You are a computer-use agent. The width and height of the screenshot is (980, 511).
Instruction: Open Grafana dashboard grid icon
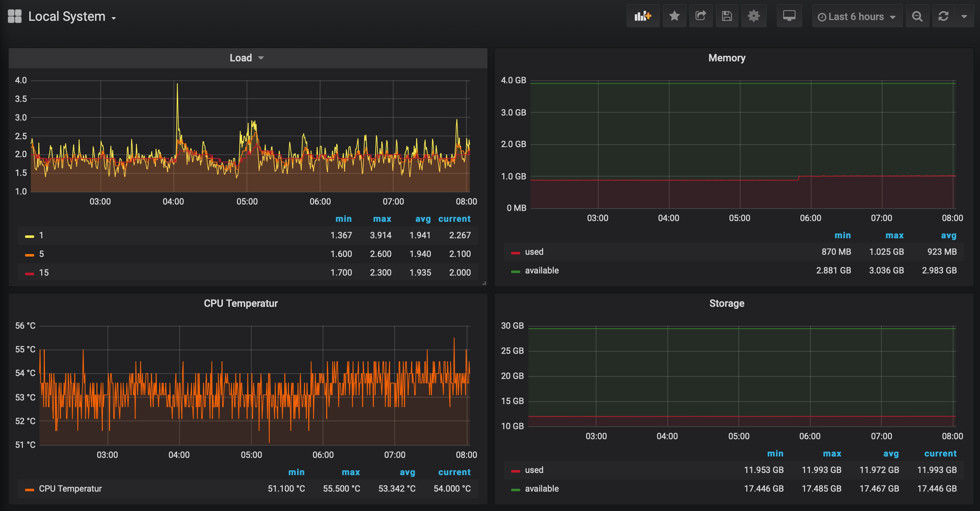pos(14,17)
